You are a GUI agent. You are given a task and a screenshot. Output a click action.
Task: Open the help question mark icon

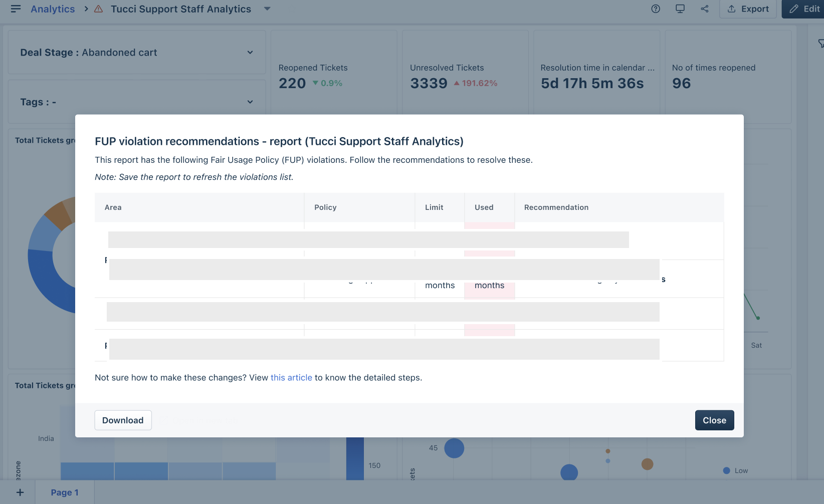[x=656, y=9]
